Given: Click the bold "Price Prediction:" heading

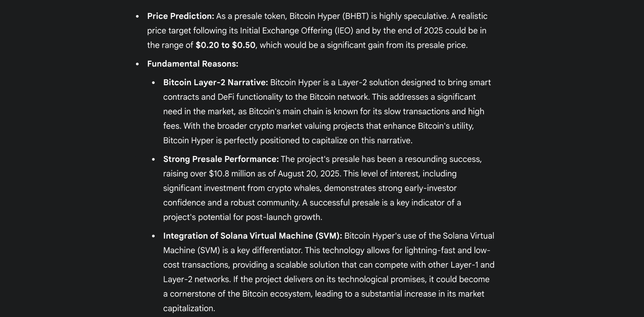Looking at the screenshot, I should 180,16.
